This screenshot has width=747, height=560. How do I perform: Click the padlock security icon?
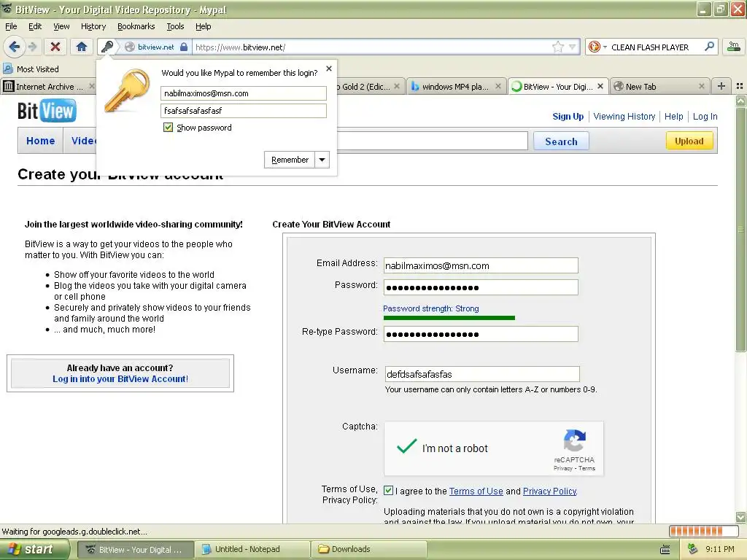tap(184, 47)
